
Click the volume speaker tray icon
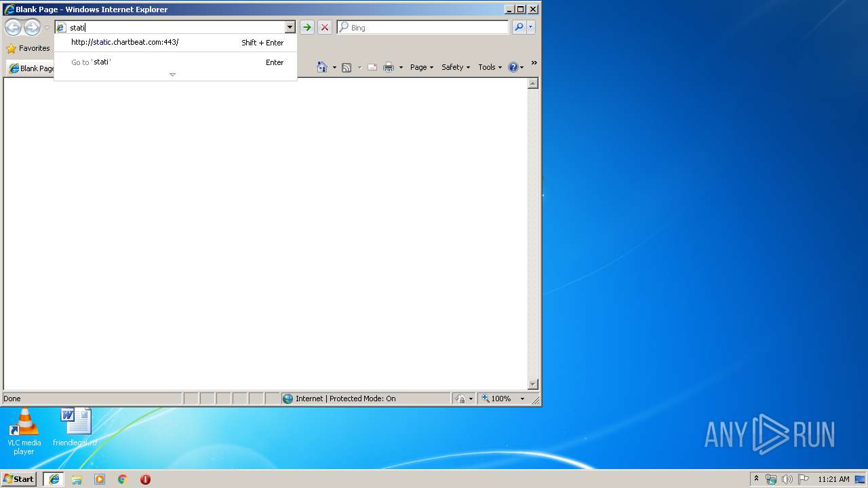(787, 479)
